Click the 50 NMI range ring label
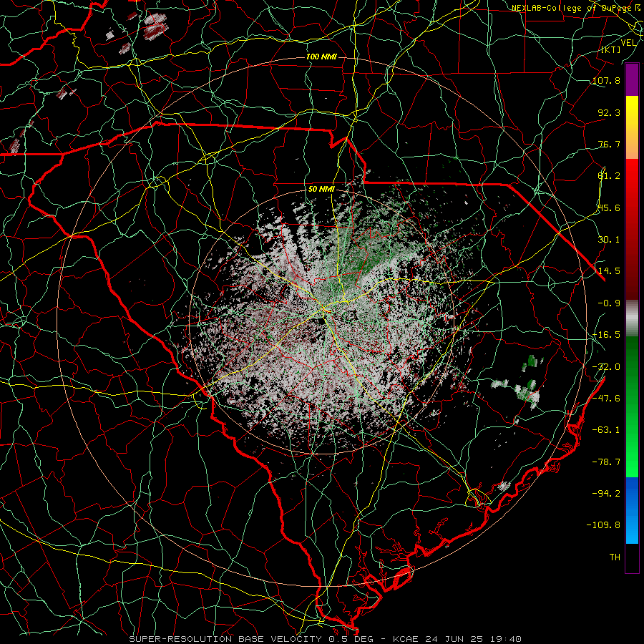 point(321,190)
